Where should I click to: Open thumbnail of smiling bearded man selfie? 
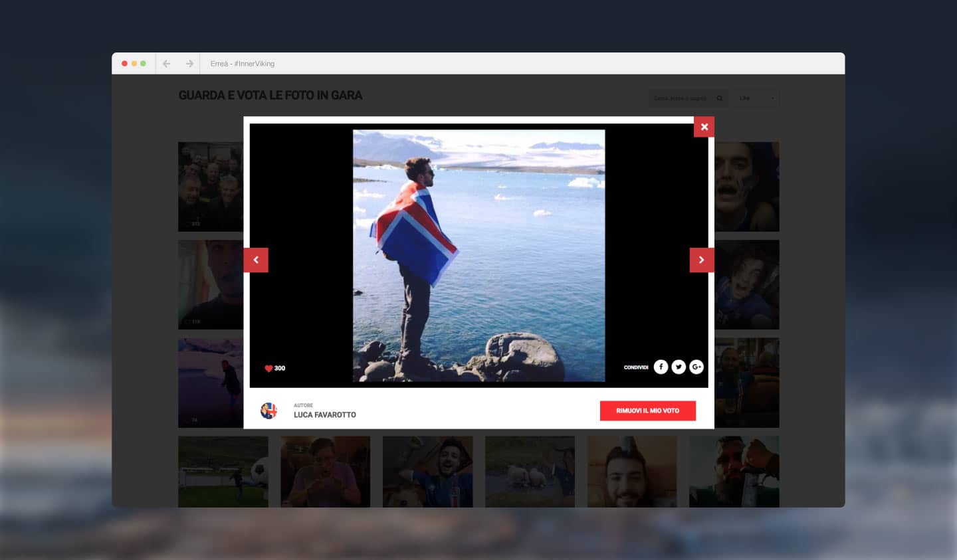(x=632, y=472)
